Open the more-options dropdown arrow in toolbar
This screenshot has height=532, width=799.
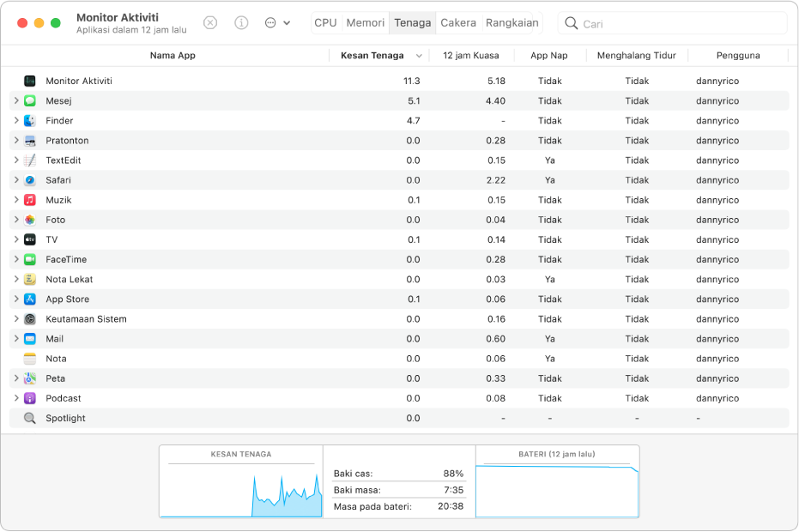point(287,23)
